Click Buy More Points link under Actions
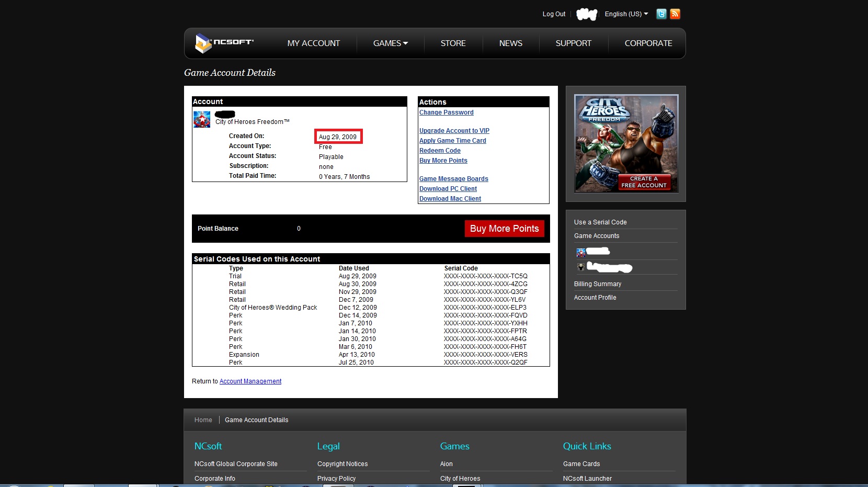 443,161
